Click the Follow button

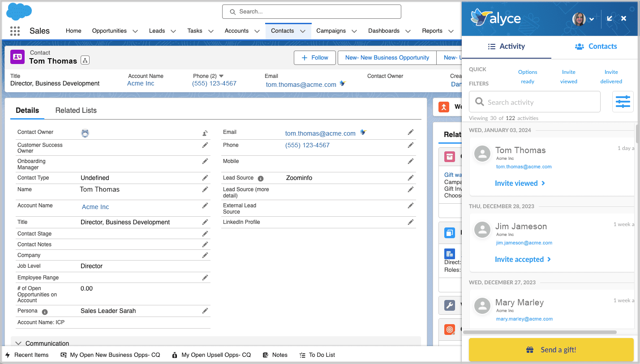click(315, 58)
